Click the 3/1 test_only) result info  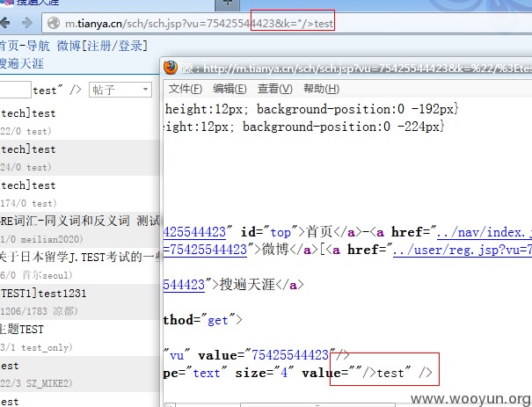[36, 347]
